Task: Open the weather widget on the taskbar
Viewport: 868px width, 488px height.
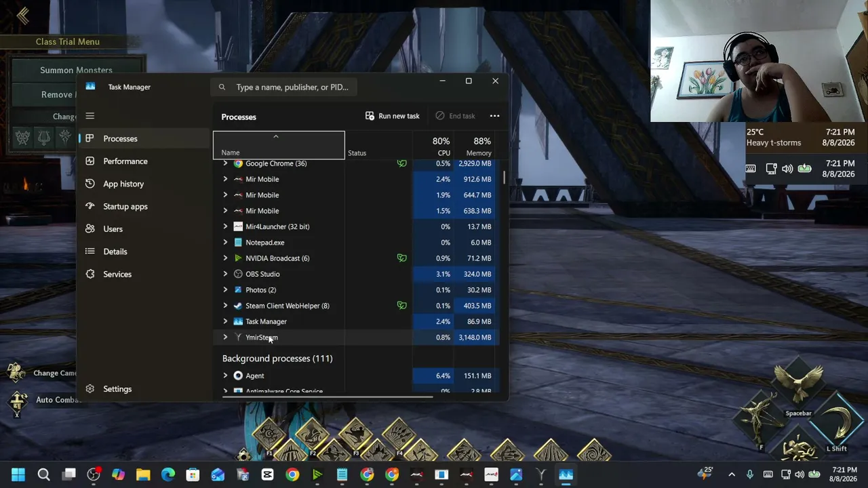Action: tap(705, 474)
